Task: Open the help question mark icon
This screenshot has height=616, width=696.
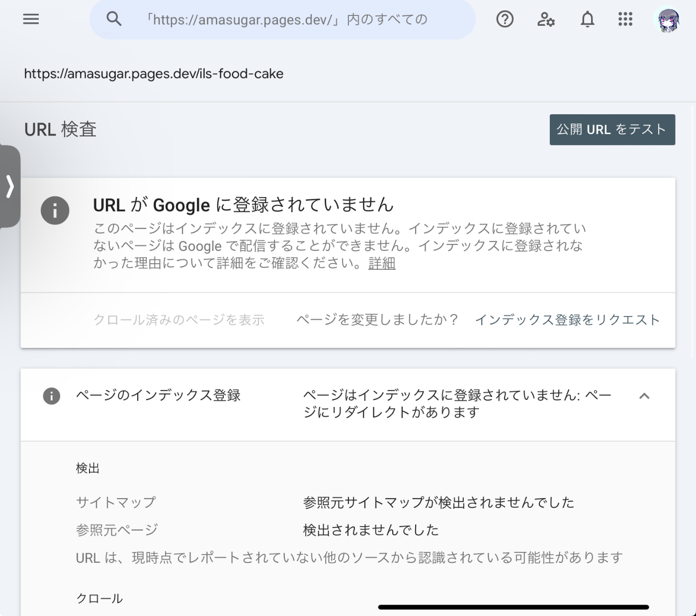Action: (505, 19)
